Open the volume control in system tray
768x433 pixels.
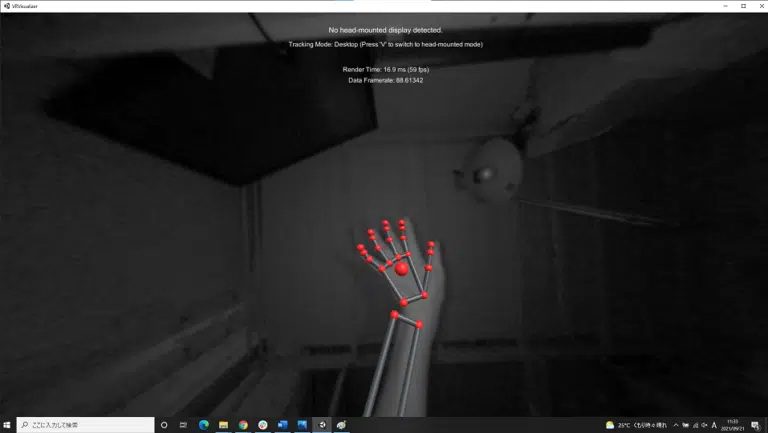(x=704, y=425)
